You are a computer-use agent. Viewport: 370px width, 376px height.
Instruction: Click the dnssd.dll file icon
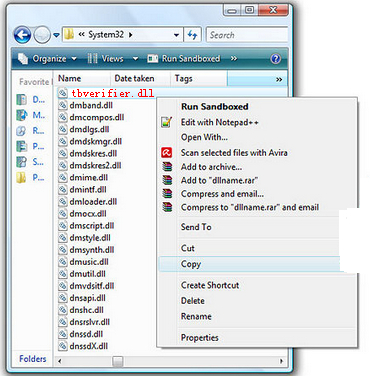click(63, 334)
